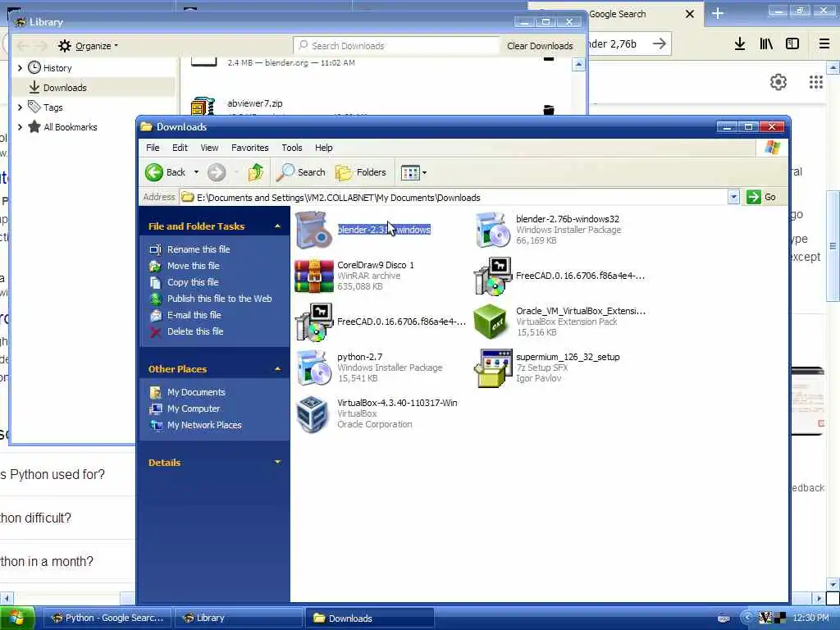Click the supermium_126_32_setup file name
This screenshot has height=630, width=840.
click(568, 357)
